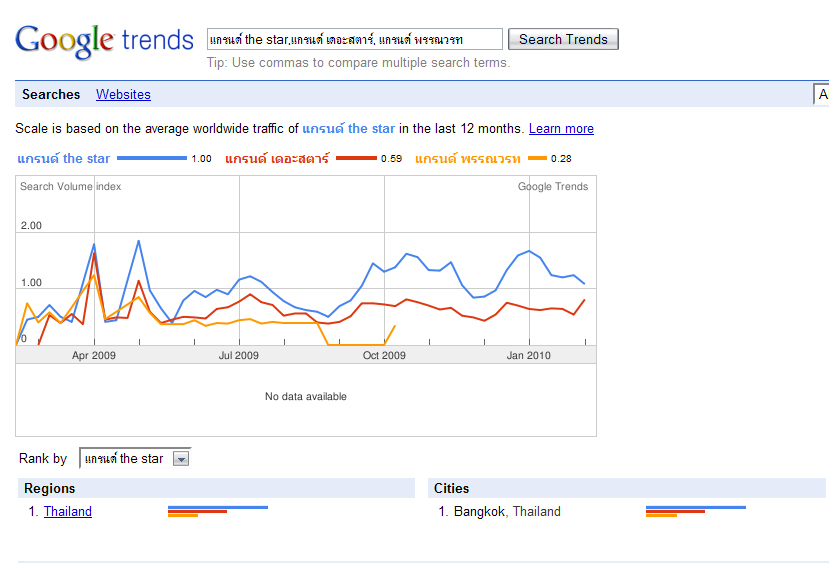Focus the search terms input field
Screen dimensions: 829x563
[355, 39]
